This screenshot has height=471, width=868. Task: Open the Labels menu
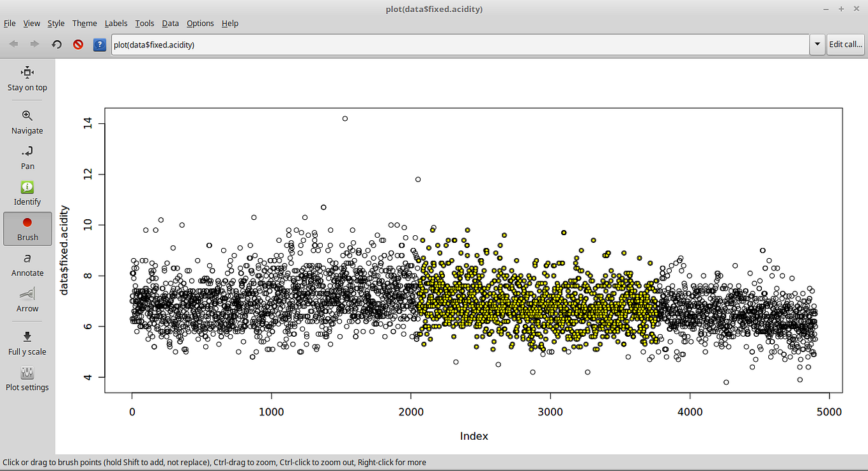[x=116, y=23]
